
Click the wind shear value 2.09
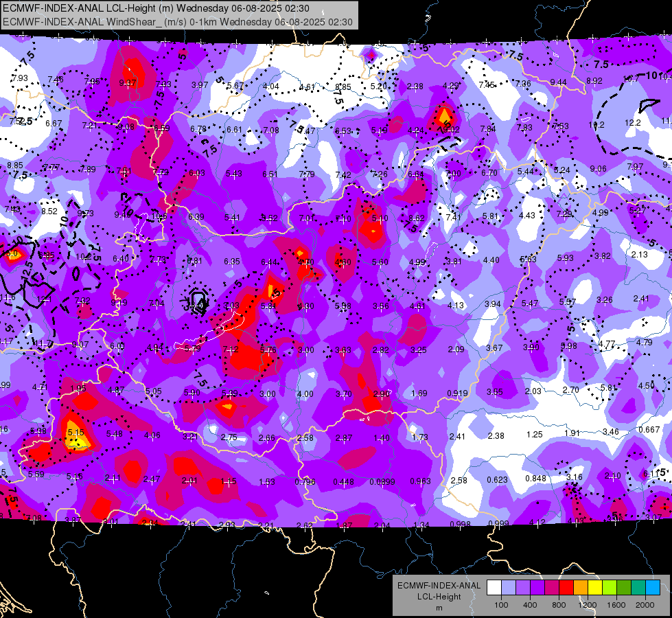[456, 350]
